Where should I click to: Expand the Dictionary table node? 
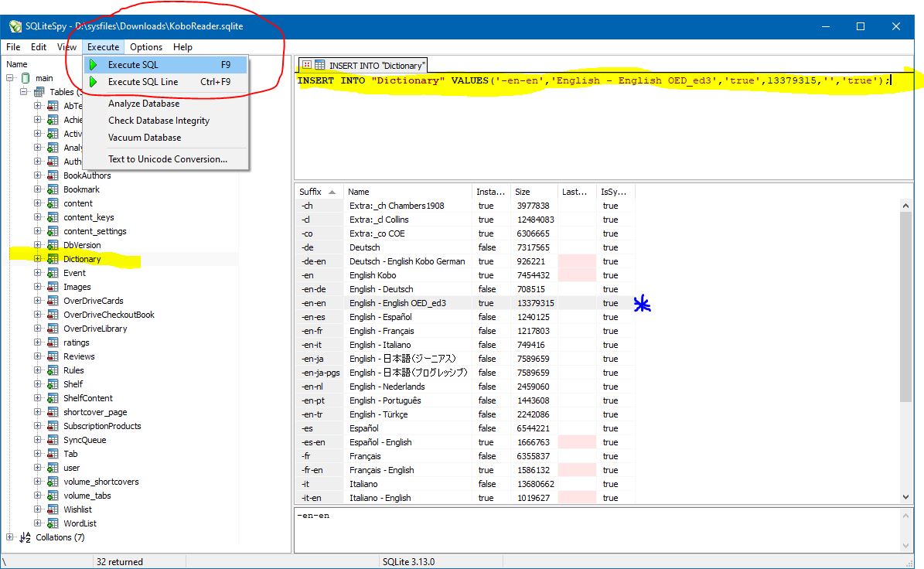tap(38, 259)
